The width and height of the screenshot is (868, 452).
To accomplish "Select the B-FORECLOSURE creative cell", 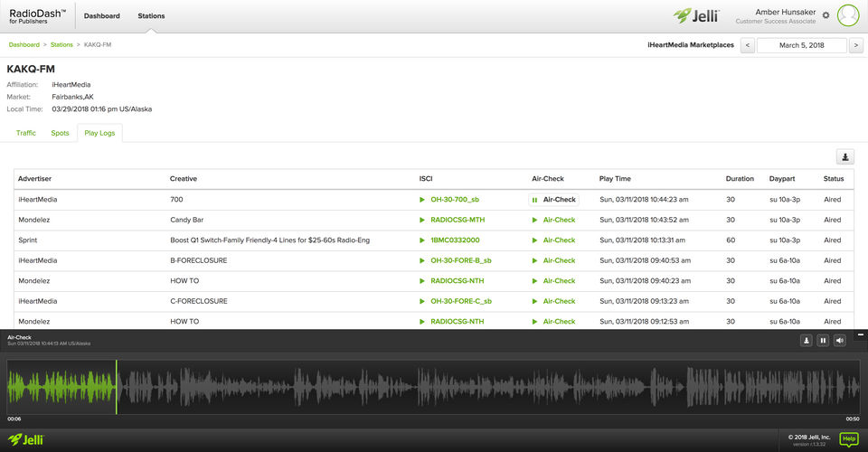I will point(198,260).
